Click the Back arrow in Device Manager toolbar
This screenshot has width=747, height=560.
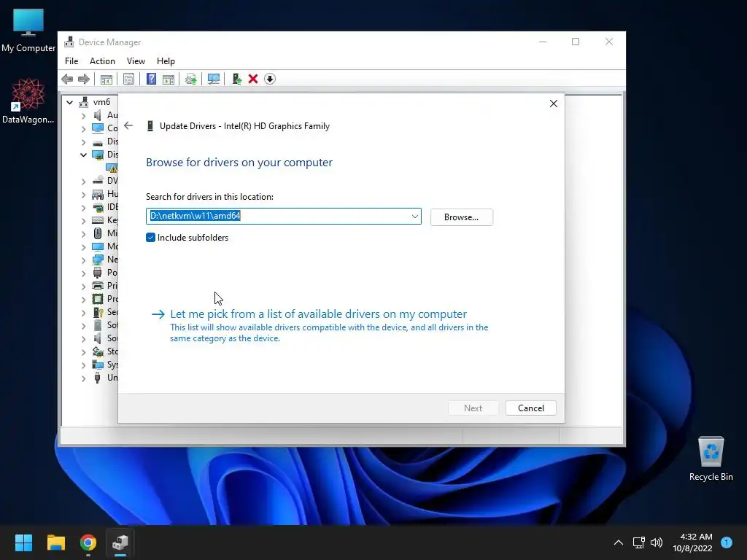click(67, 79)
